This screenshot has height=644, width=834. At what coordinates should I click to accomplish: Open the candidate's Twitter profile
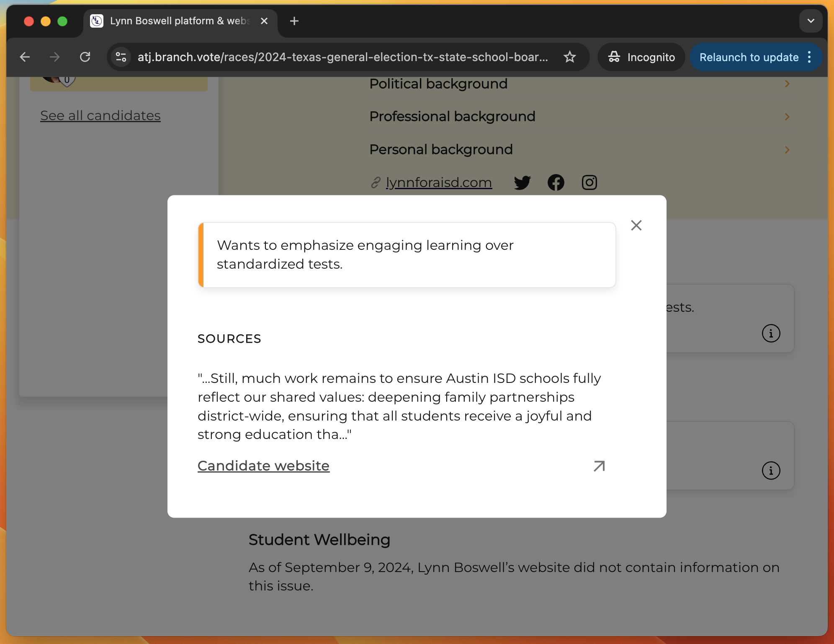522,182
